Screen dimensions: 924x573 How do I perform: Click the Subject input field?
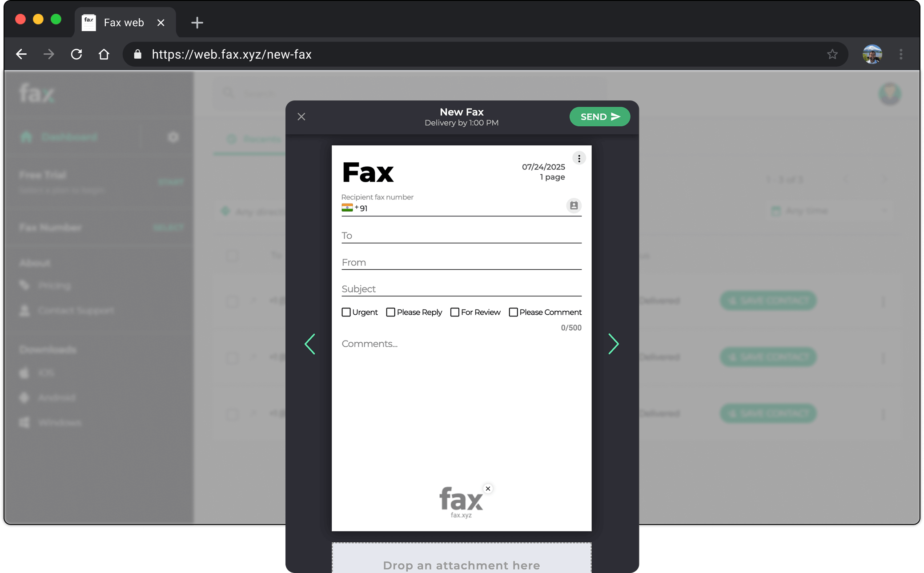click(x=461, y=289)
